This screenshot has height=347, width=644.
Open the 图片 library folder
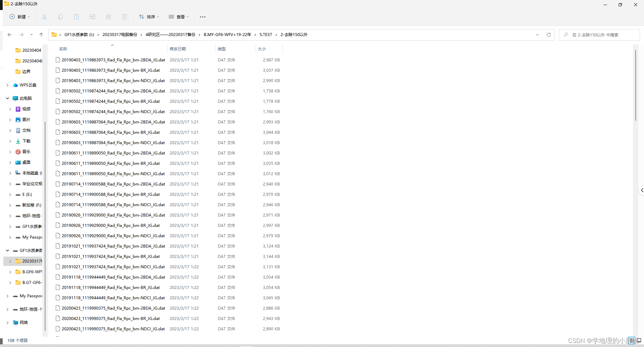(x=26, y=120)
